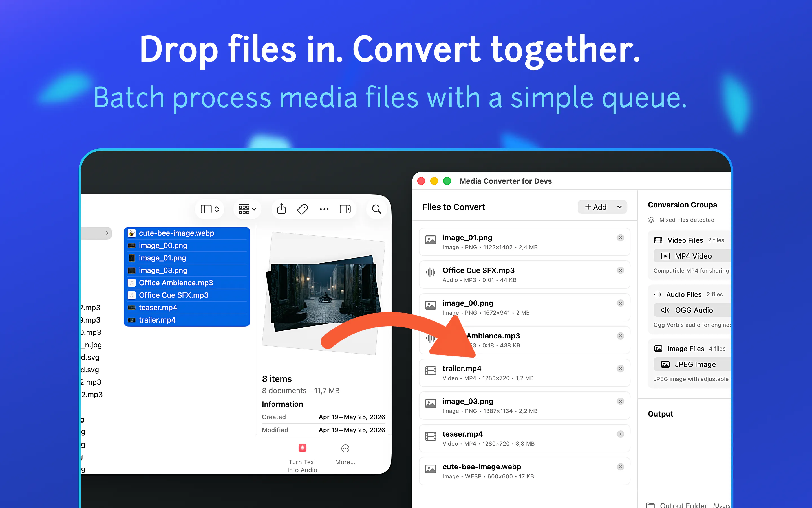Remove image_01.png from the queue
Screen dimensions: 812x508
620,238
